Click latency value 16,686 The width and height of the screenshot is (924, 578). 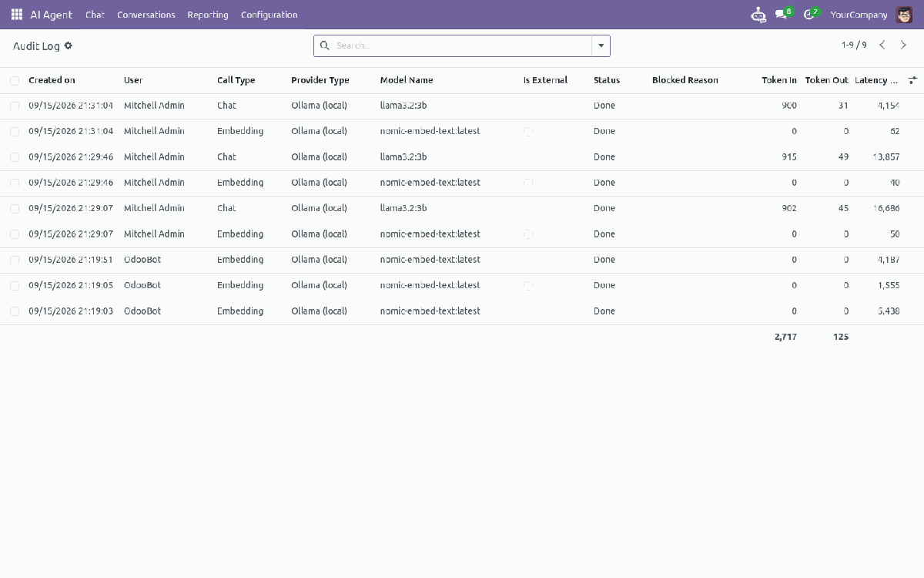click(x=886, y=208)
